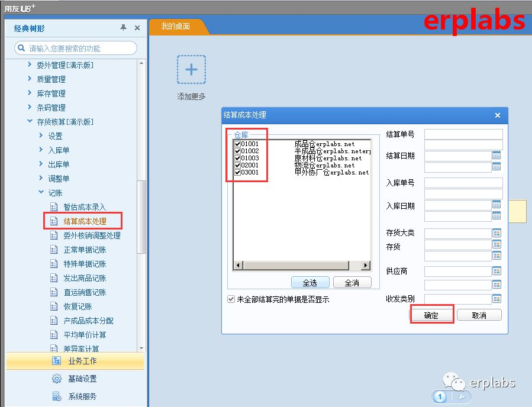532x407 pixels.
Task: Open the 暂估成本录入 document icon
Action: coord(54,207)
